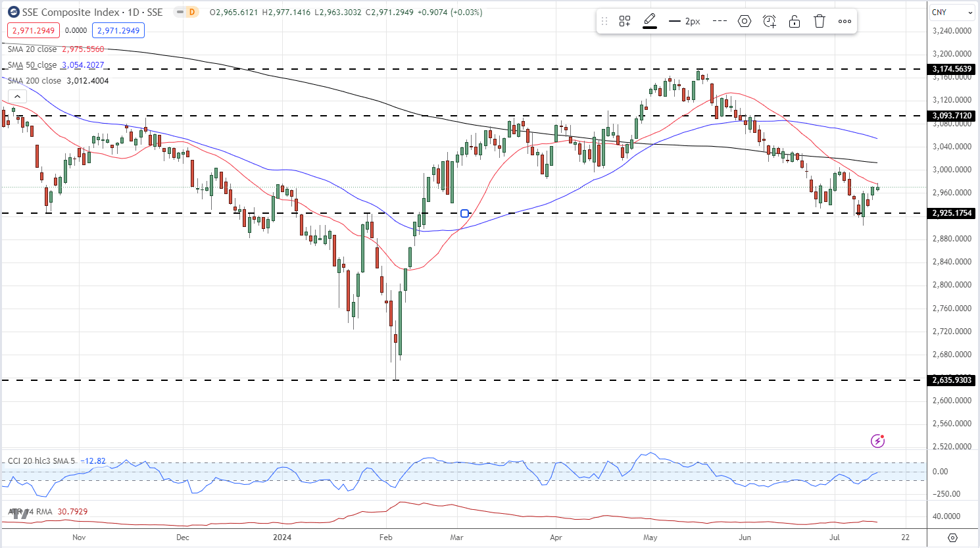Add an alert using the clock icon

(770, 21)
